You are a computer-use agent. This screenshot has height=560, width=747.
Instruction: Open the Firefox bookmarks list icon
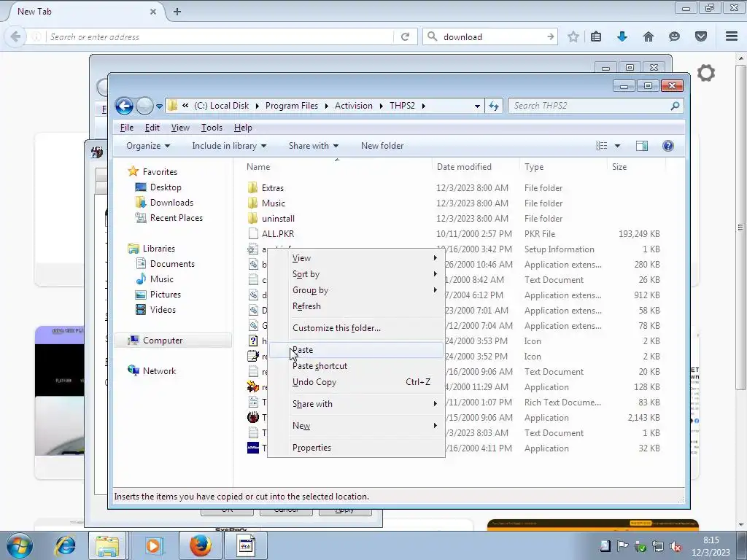click(596, 36)
